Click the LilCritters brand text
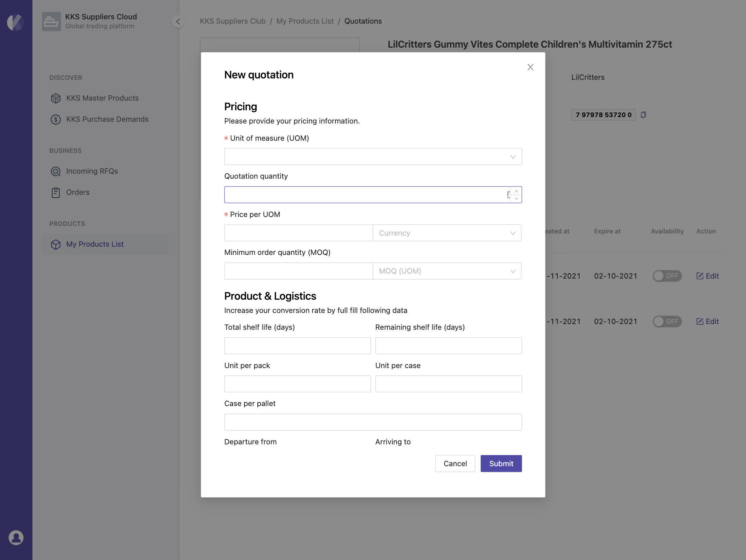Viewport: 746px width, 560px height. pos(588,77)
